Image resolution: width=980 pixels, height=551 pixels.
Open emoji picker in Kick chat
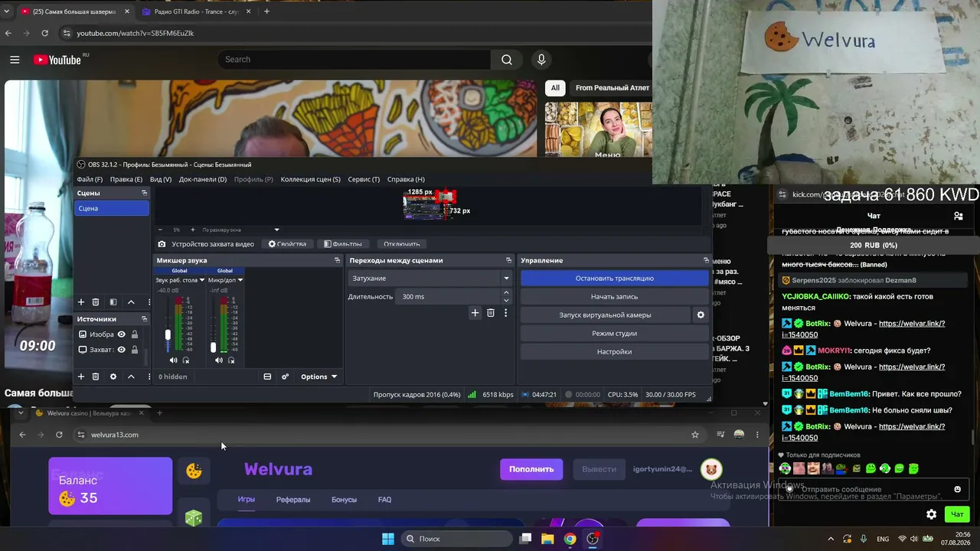957,490
